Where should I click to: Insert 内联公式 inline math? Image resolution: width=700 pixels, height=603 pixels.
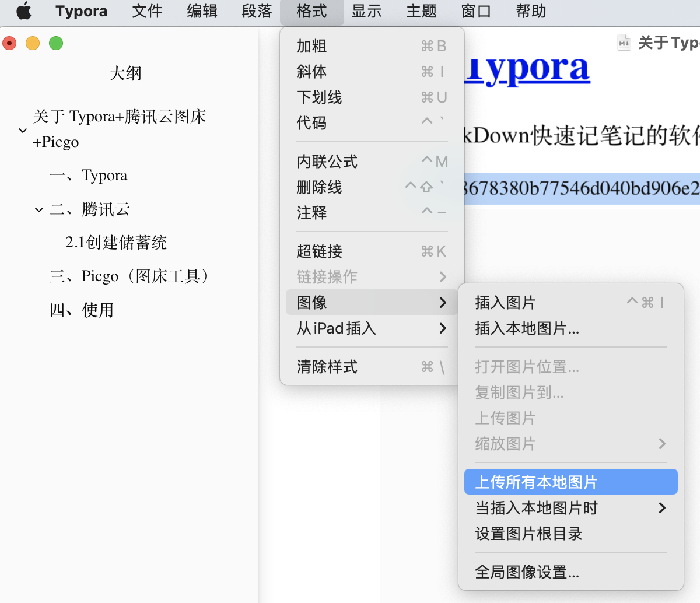pos(372,162)
